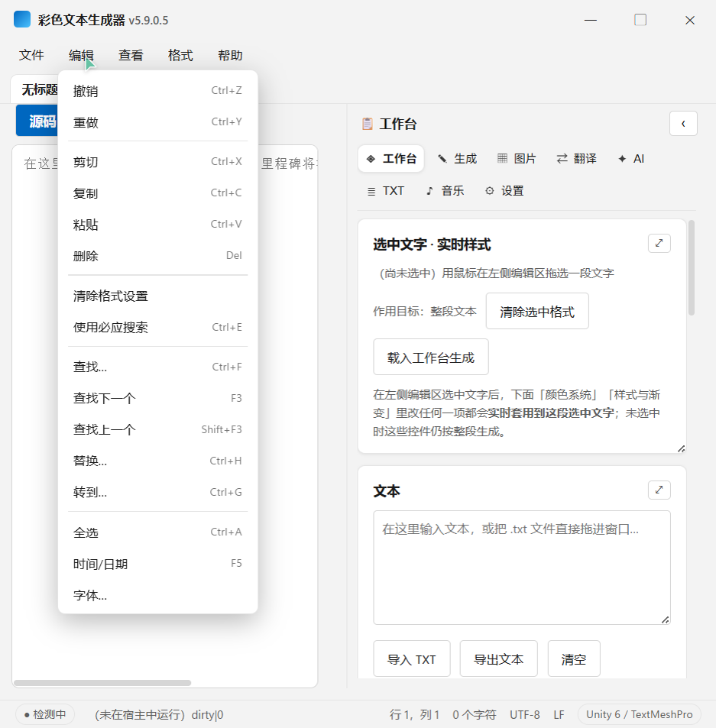This screenshot has height=728, width=716.
Task: Choose 重做 from the edit menu
Action: 158,122
